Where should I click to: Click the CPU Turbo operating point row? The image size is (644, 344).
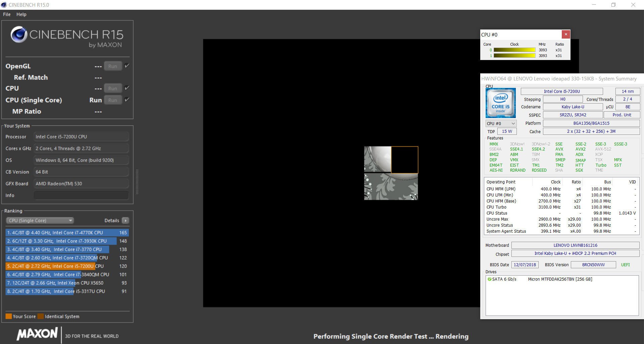(561, 207)
